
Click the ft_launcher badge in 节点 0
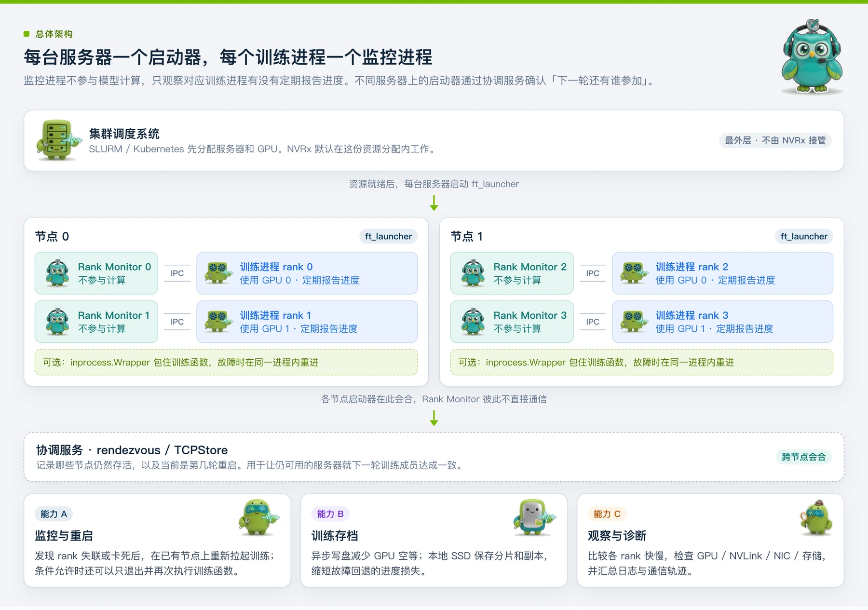[x=388, y=236]
